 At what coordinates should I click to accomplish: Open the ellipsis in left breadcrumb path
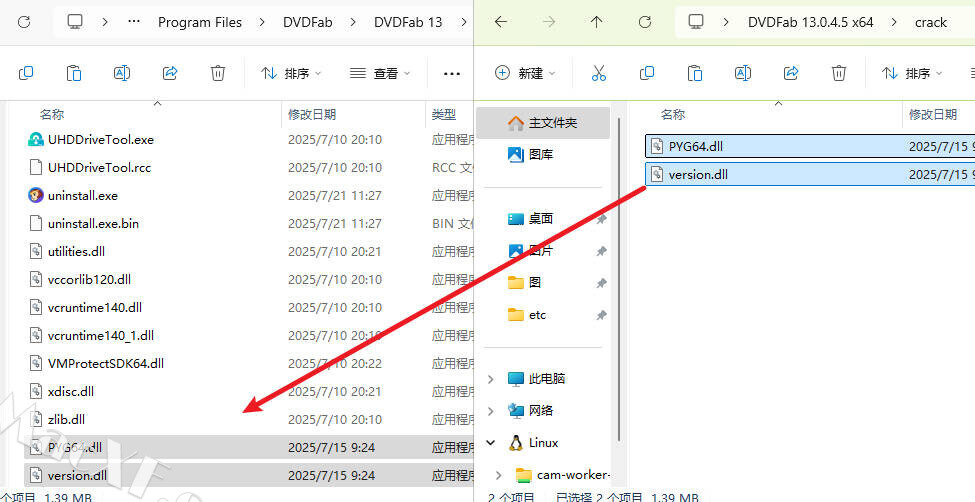click(134, 22)
